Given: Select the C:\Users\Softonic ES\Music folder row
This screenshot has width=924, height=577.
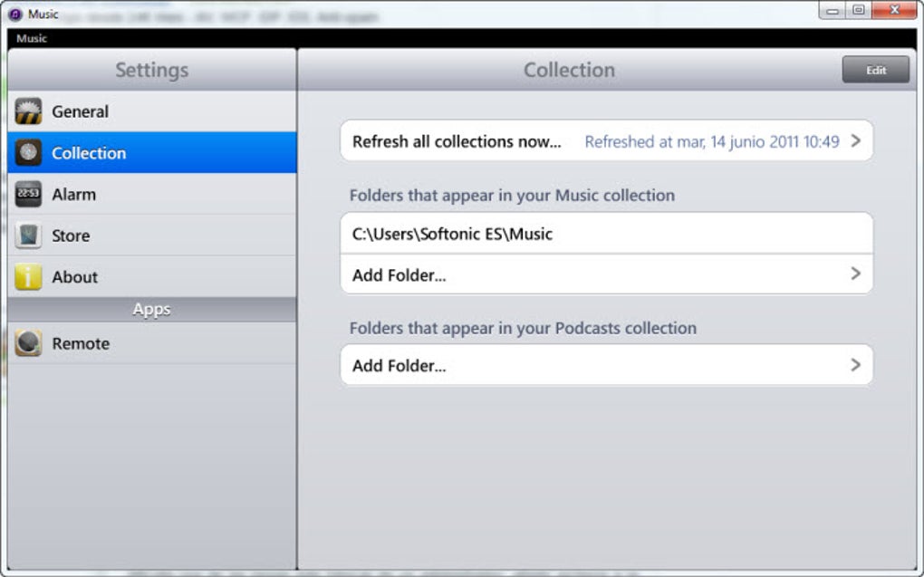Looking at the screenshot, I should [x=606, y=234].
